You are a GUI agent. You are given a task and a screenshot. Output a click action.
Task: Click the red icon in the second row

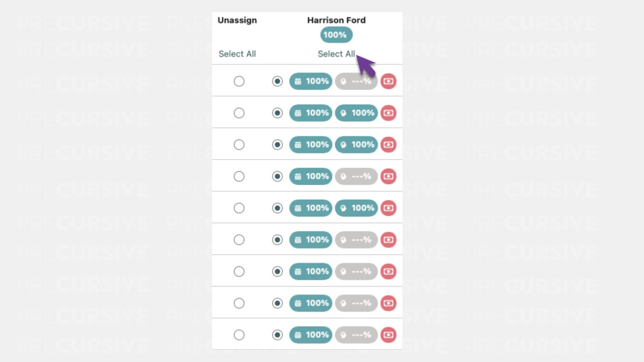[x=388, y=113]
